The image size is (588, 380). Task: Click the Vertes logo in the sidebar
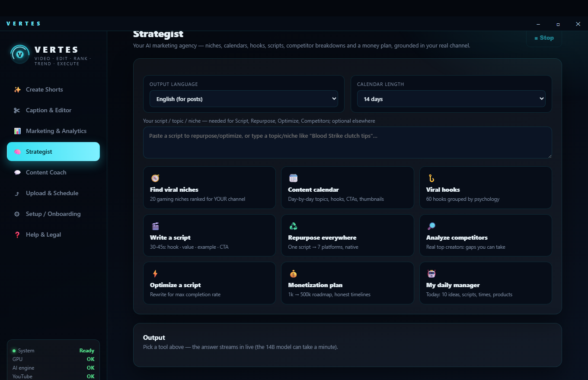pos(20,54)
